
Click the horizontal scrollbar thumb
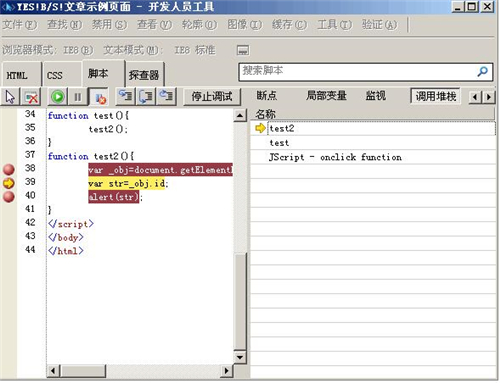[x=83, y=371]
